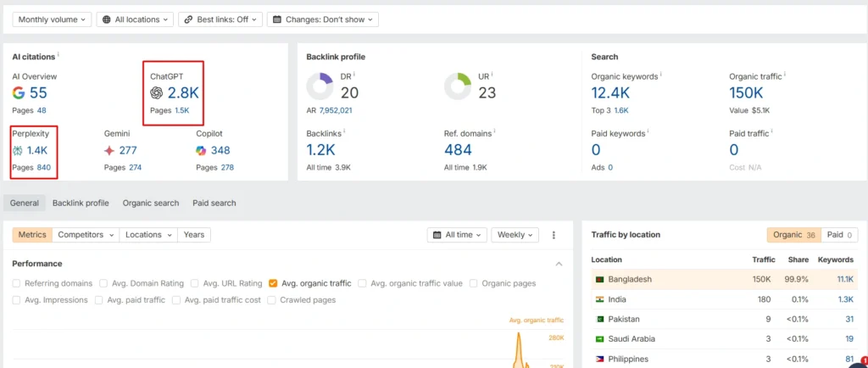This screenshot has height=368, width=868.
Task: Click the DR donut chart
Action: tap(321, 86)
